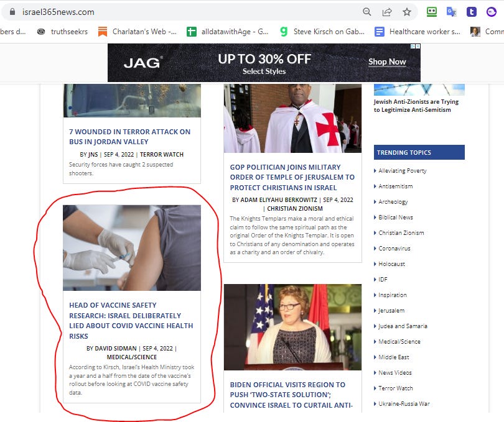Viewport: 504px width, 422px height.
Task: Open the Terror Watch category tag
Action: [162, 155]
